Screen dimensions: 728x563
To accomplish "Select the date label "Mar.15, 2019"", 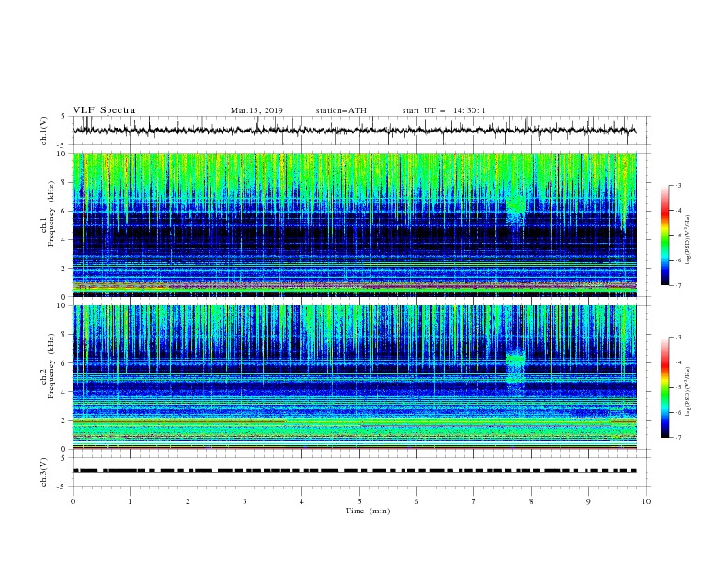I will pyautogui.click(x=256, y=110).
